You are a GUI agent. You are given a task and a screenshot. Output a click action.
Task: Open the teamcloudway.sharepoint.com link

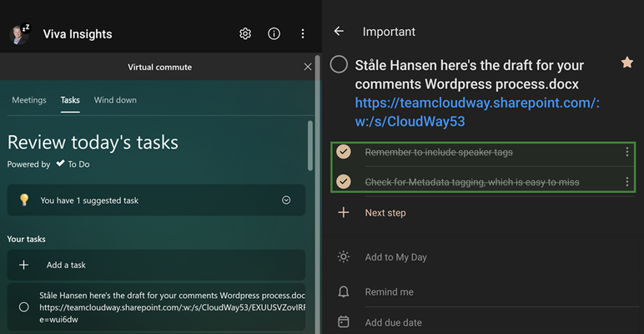[477, 112]
